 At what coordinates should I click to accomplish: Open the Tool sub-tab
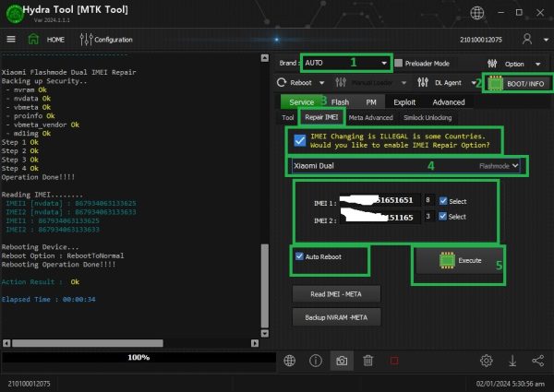point(287,117)
